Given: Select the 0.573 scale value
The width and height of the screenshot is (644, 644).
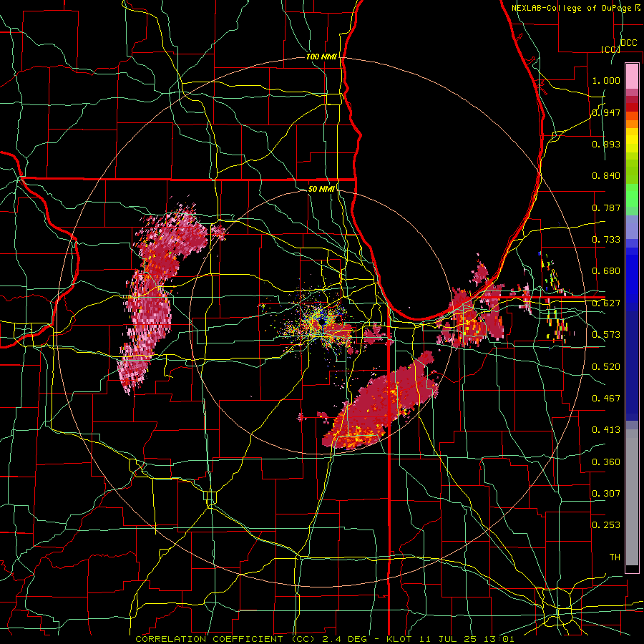Looking at the screenshot, I should [606, 335].
